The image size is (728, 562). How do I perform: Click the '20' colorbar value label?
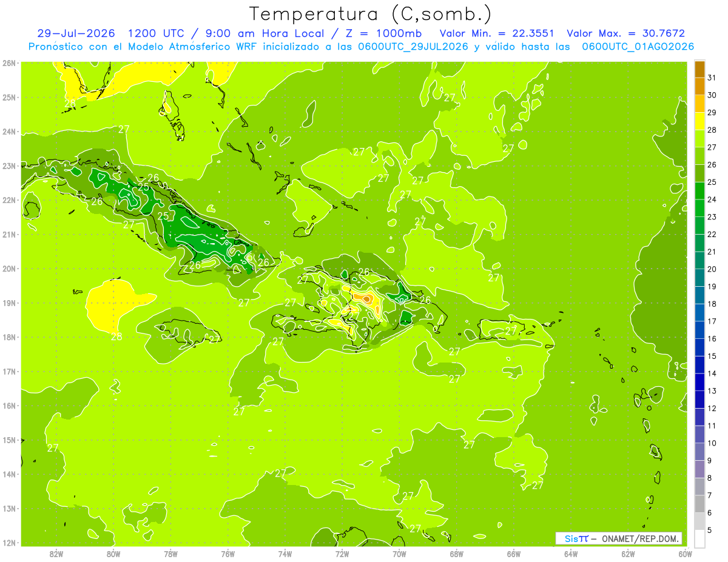tap(712, 269)
